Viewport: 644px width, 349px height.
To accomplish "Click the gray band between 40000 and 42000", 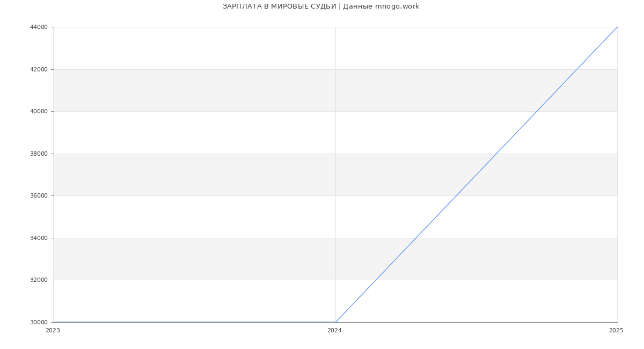I will pos(335,90).
